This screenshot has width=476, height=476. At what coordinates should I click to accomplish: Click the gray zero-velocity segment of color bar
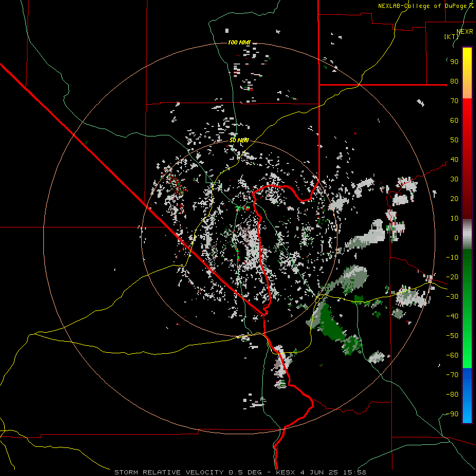[467, 234]
